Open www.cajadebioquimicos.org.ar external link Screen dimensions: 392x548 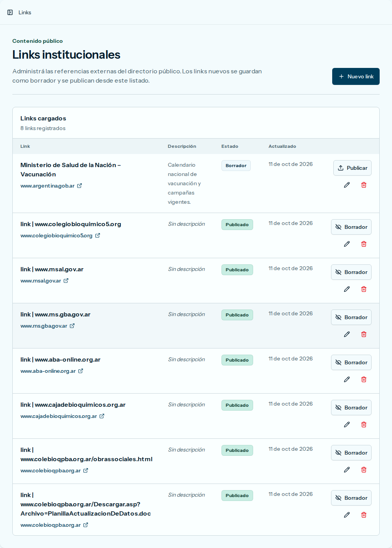pos(63,416)
